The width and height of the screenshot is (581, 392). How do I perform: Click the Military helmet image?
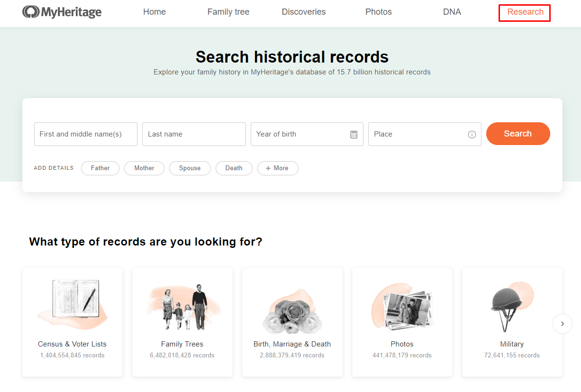(x=512, y=307)
